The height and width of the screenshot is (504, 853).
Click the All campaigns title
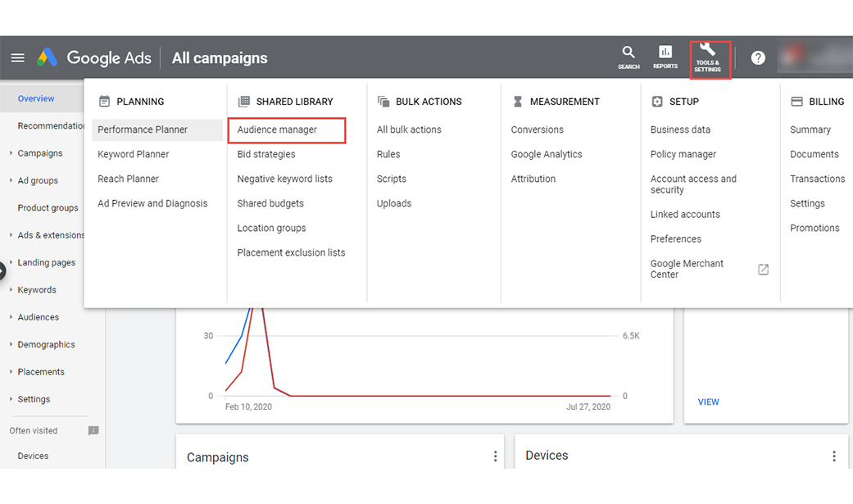click(x=220, y=57)
